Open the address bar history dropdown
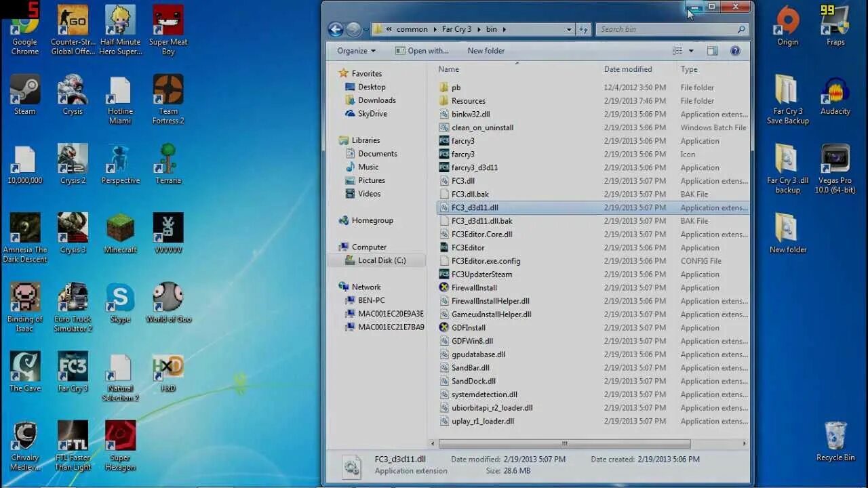This screenshot has height=488, width=868. click(569, 29)
